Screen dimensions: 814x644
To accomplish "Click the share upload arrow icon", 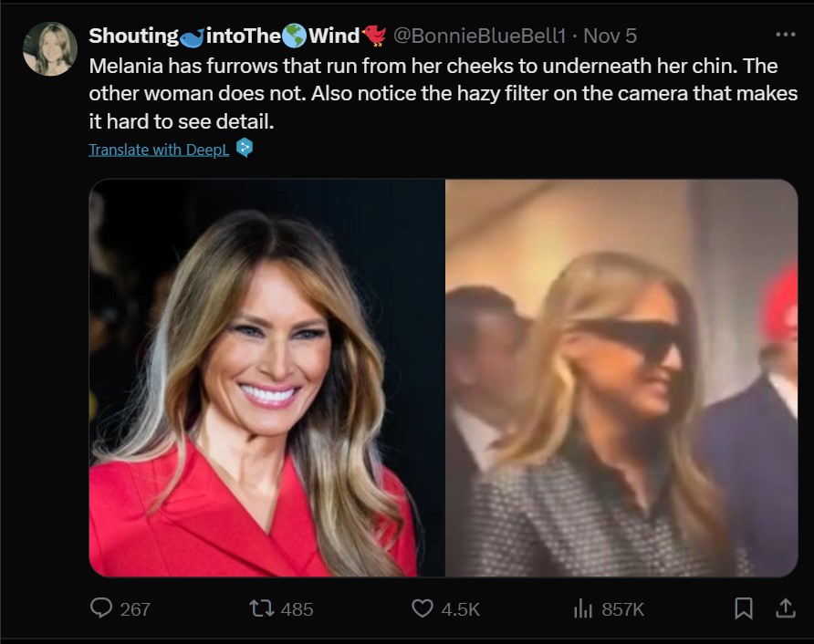I will pos(784,608).
